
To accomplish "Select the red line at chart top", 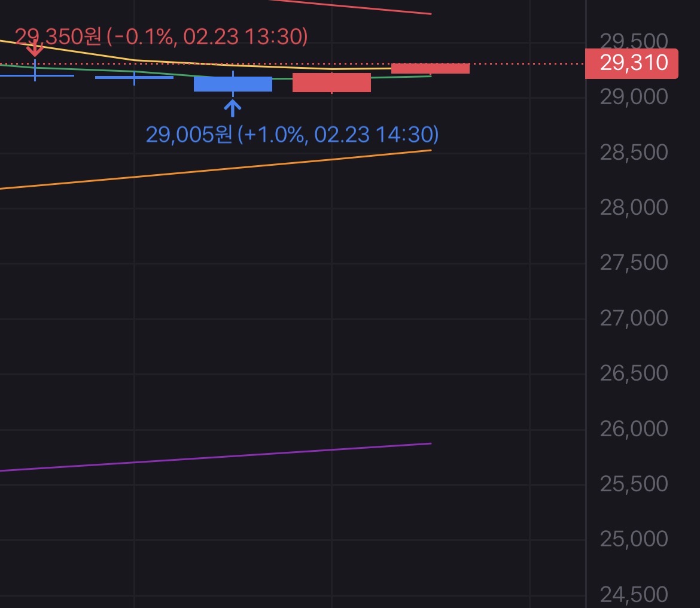I will tap(359, 7).
